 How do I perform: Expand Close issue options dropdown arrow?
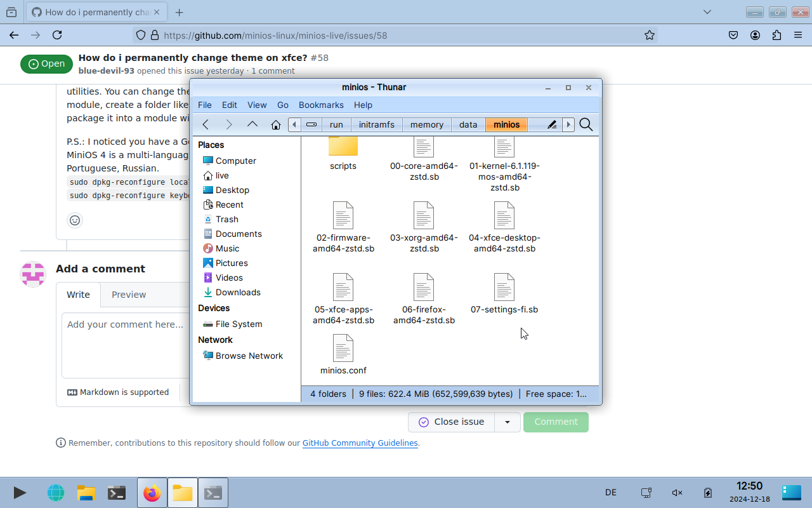(507, 422)
